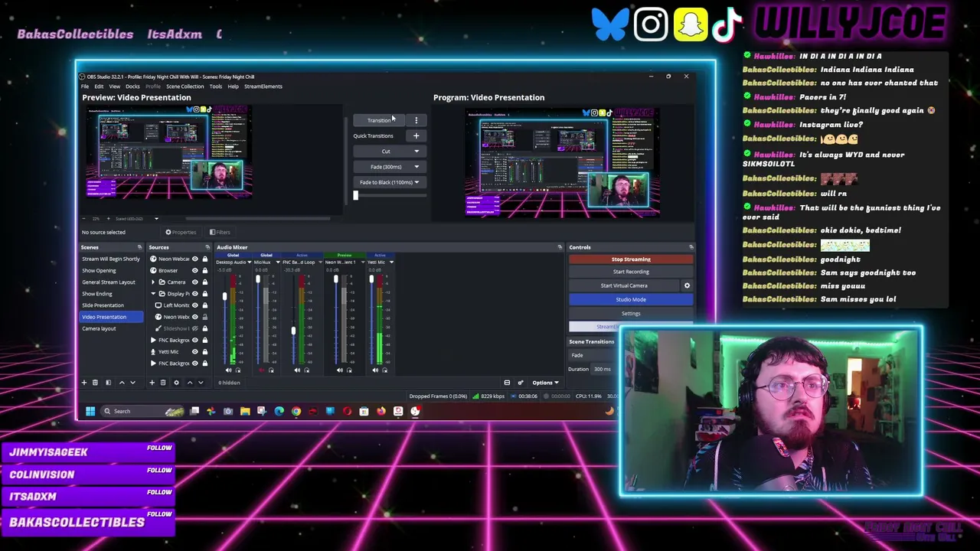The height and width of the screenshot is (551, 980).
Task: Adjust the FNC Ba..d Loop volume fader
Action: [293, 331]
